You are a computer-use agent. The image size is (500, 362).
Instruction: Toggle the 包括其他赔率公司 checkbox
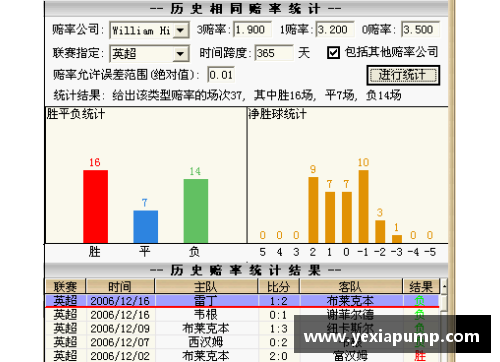click(x=333, y=52)
